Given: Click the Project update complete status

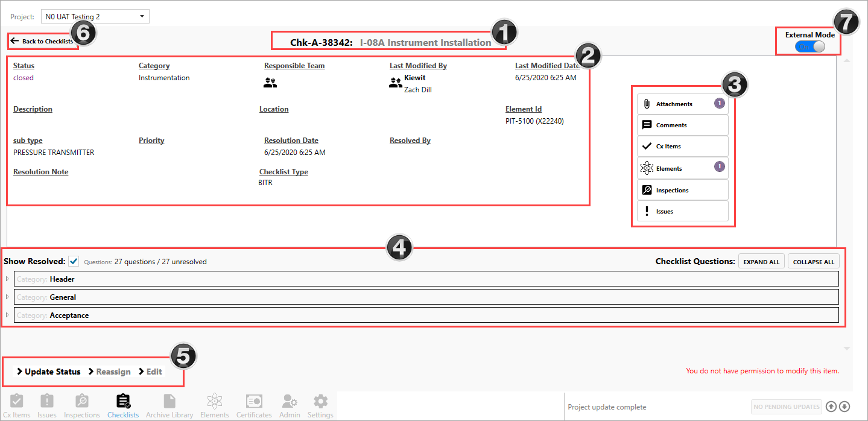Looking at the screenshot, I should point(607,407).
